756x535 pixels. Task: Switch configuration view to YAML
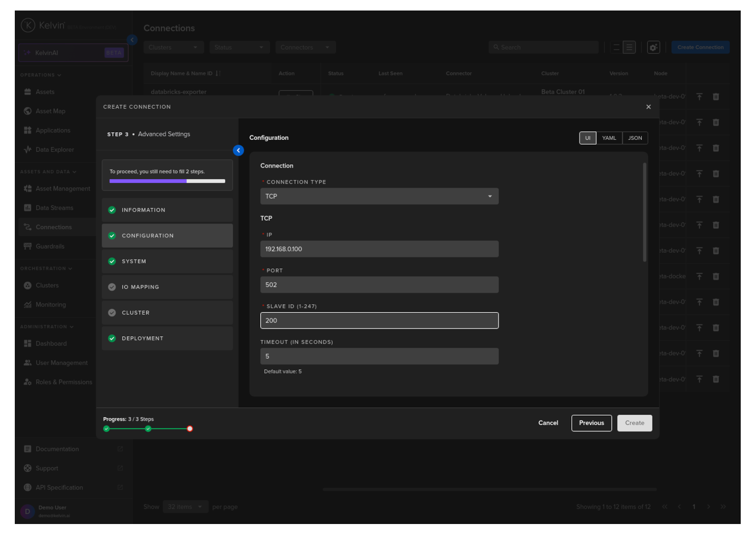[x=609, y=138]
